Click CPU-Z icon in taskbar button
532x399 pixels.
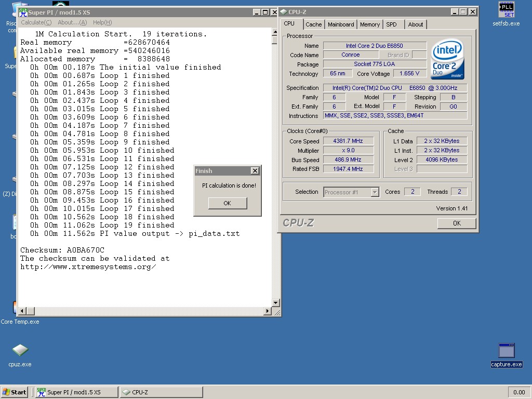[126, 392]
